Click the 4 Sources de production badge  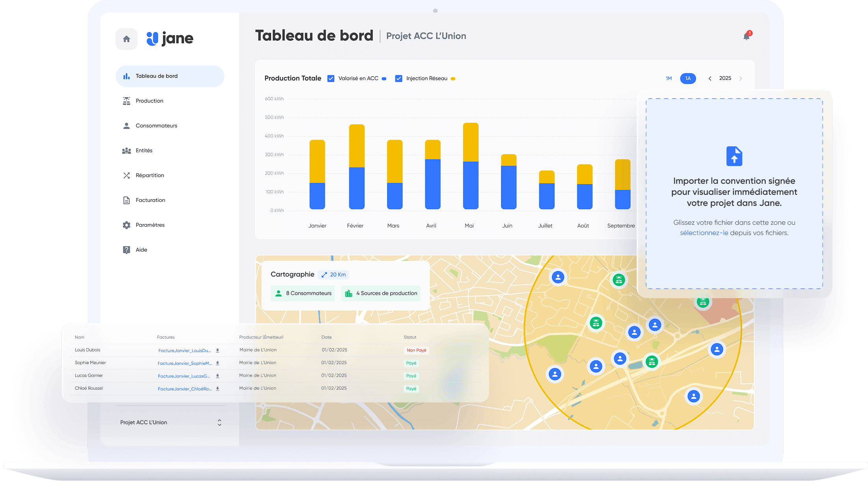(381, 293)
